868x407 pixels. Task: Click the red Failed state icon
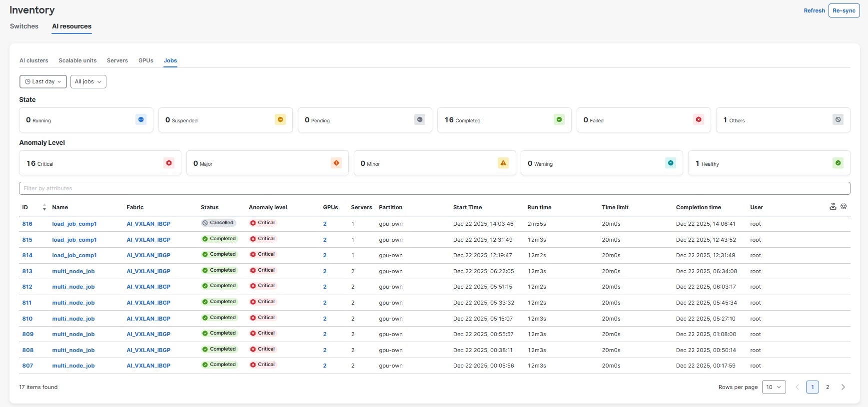click(699, 120)
